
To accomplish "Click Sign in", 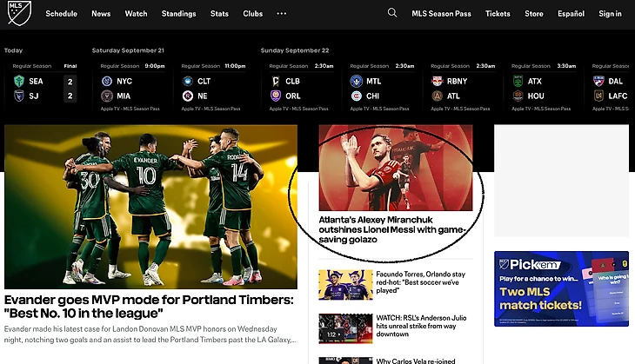I will coord(610,13).
